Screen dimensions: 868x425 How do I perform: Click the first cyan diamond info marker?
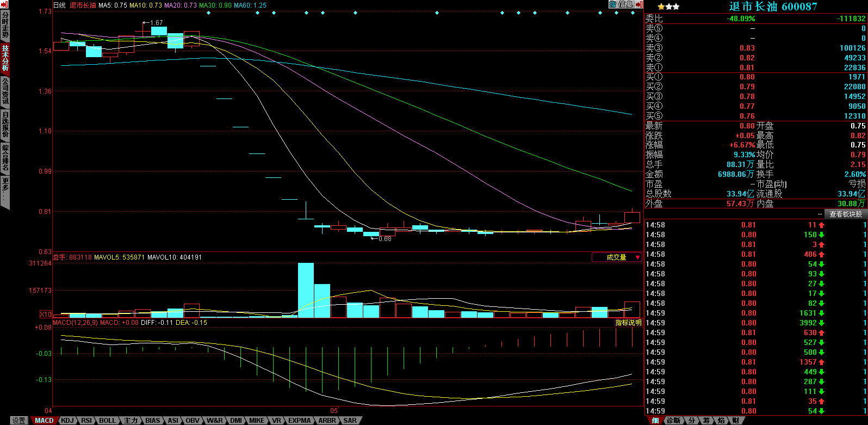point(208,13)
